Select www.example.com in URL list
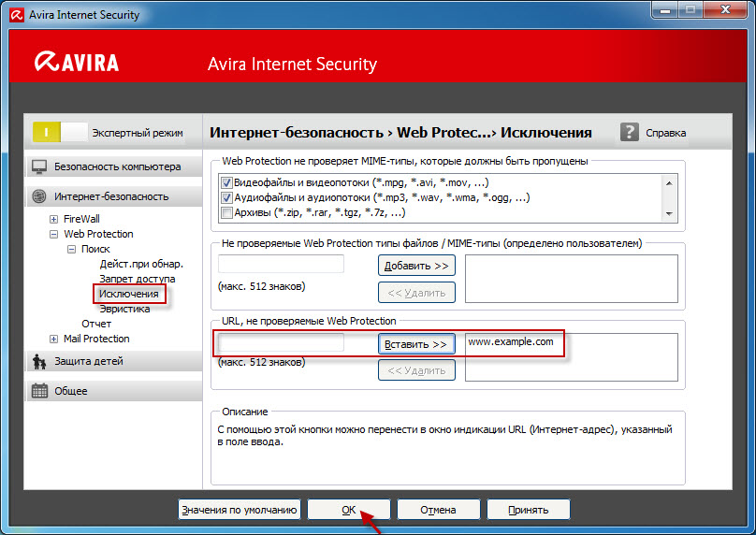Screen dimensions: 756x535 (511, 341)
